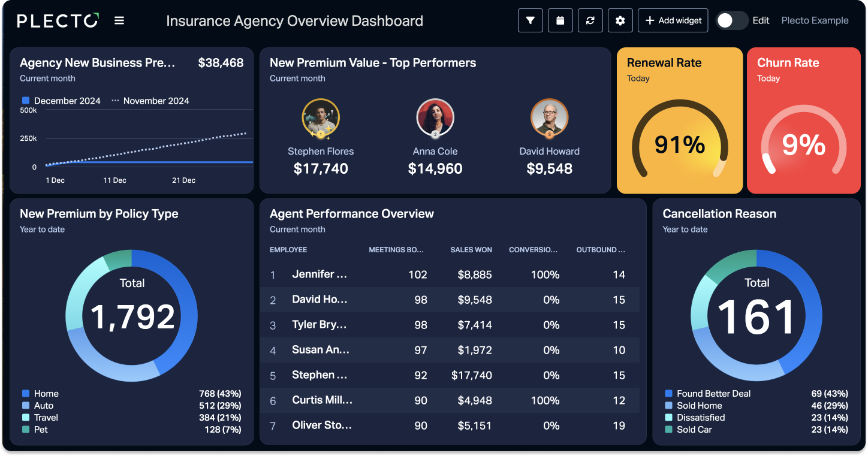868x456 pixels.
Task: Sort table by Sales Won column
Action: pyautogui.click(x=471, y=249)
